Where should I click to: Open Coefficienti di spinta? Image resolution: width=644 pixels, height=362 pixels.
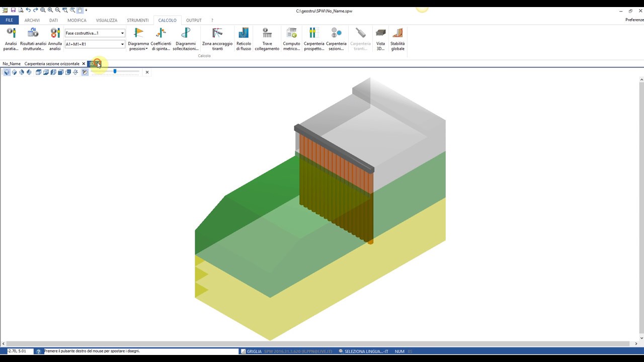pos(161,39)
